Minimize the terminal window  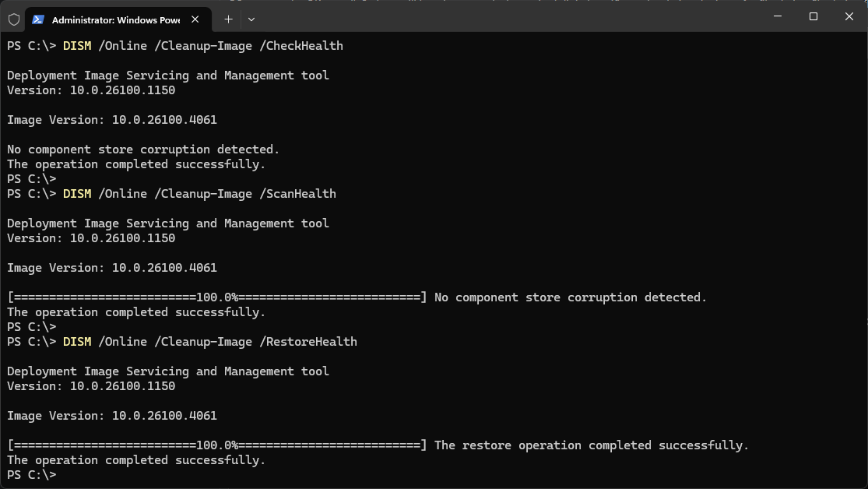[778, 16]
